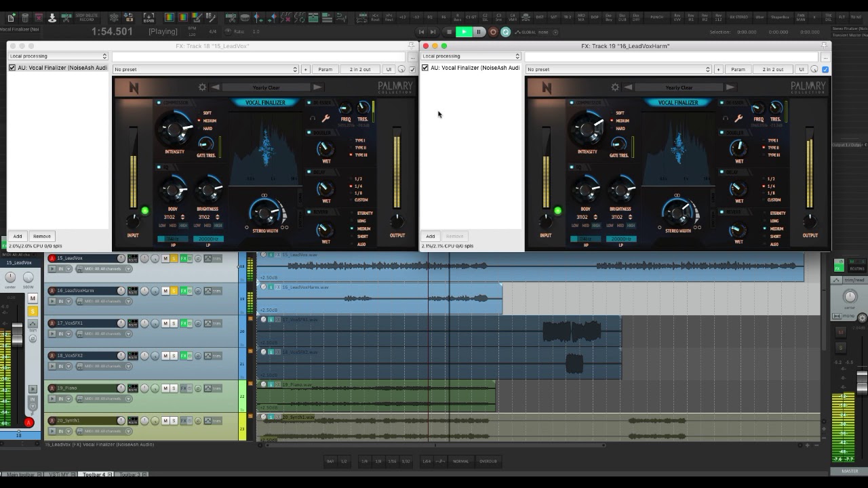Select previous preset arrow in LeadVoxHarm plugin

click(x=629, y=87)
